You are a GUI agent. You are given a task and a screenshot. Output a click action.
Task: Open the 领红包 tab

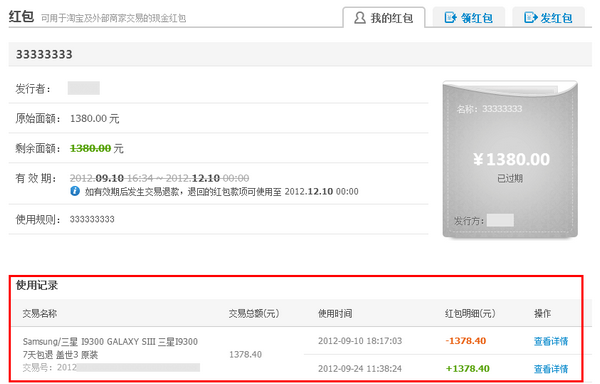[469, 18]
